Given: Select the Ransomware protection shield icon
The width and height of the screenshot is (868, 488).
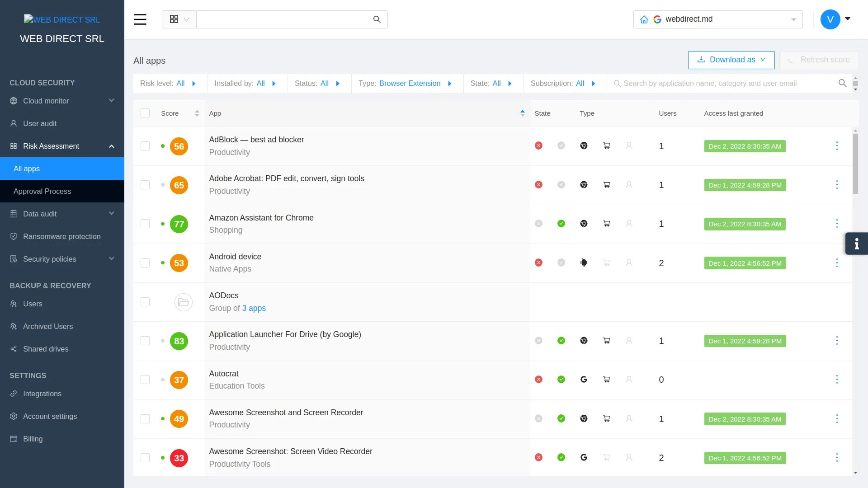Looking at the screenshot, I should [x=13, y=236].
